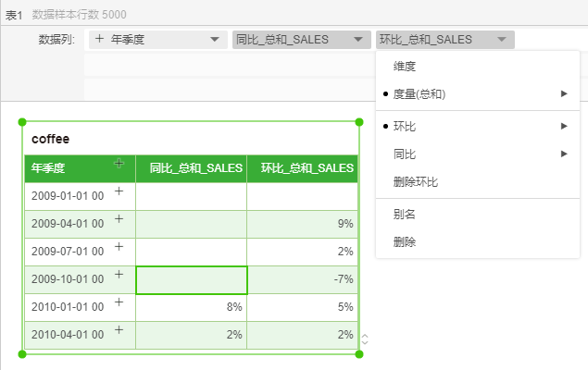Open dropdown arrow of 环比_总和_SALES field
The image size is (588, 370).
501,40
